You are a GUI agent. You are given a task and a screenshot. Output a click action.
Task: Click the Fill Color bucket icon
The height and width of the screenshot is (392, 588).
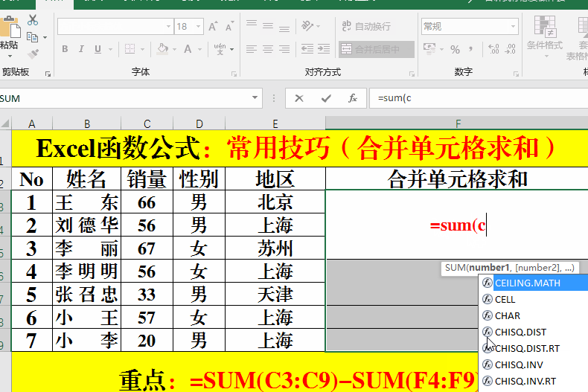click(x=162, y=49)
